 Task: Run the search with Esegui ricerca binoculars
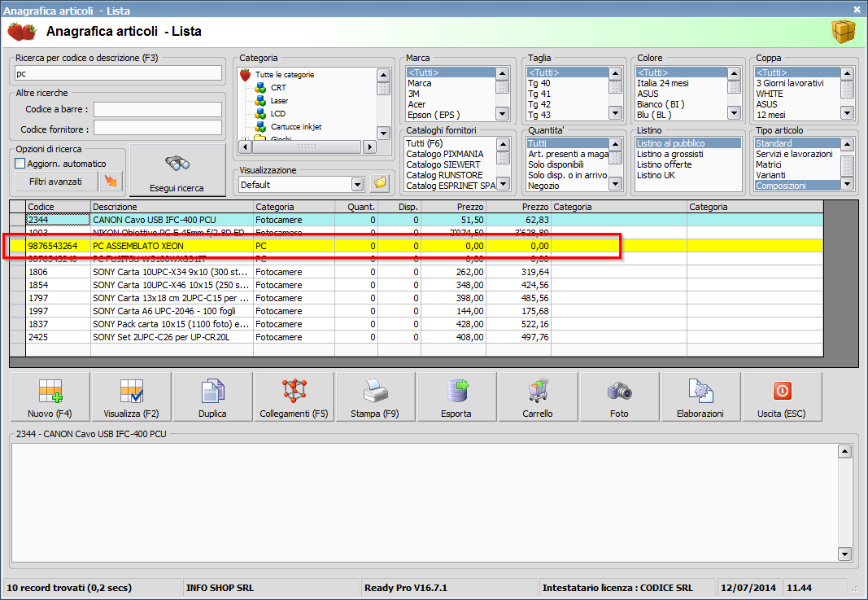click(177, 170)
